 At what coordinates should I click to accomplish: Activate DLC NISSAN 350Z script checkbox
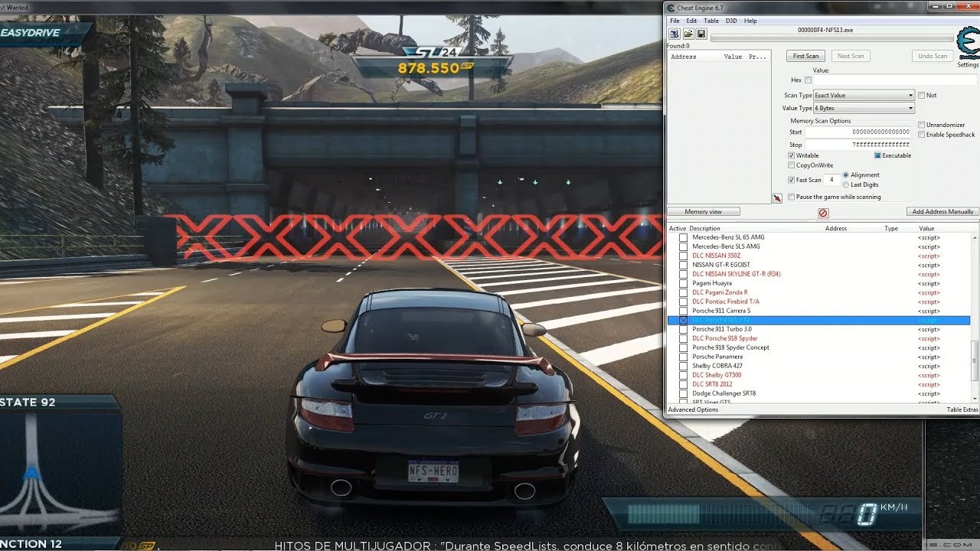tap(684, 256)
